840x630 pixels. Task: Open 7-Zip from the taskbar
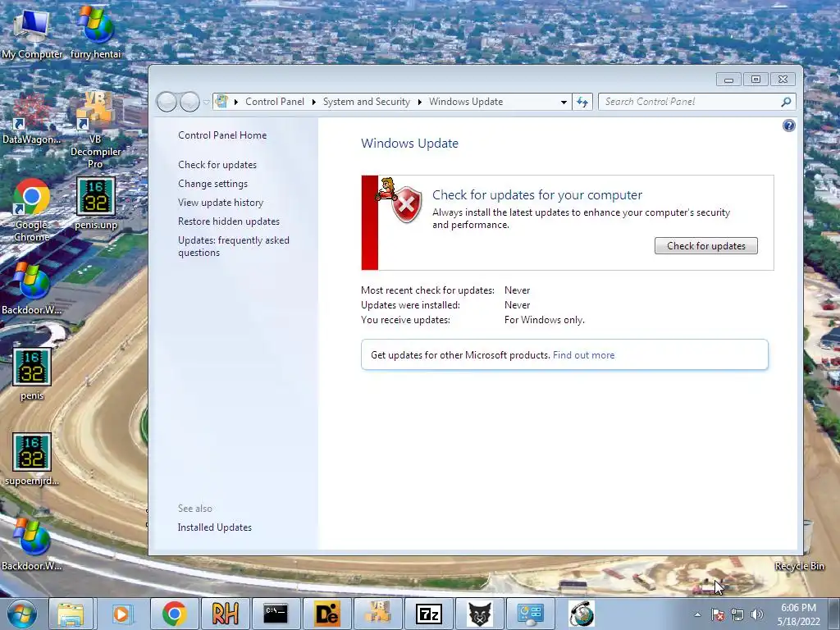[x=429, y=614]
